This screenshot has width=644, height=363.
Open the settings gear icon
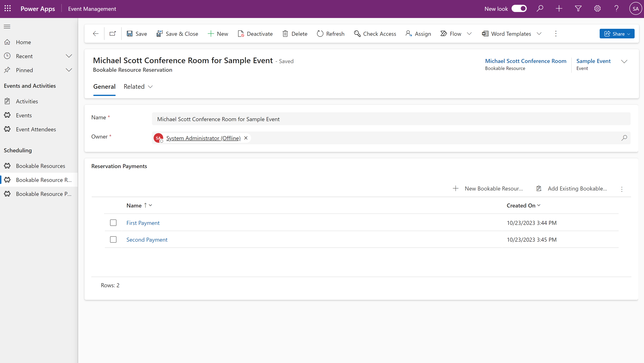597,9
